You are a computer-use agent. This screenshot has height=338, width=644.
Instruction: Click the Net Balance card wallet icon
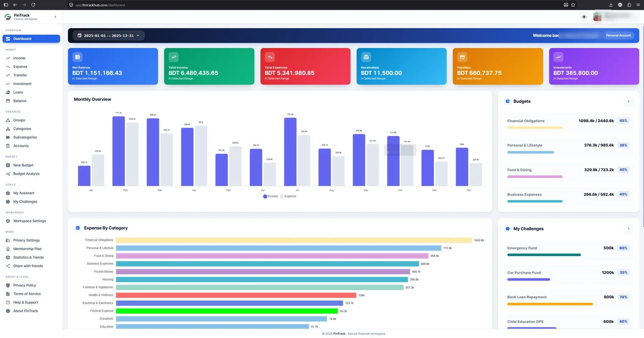pos(77,57)
